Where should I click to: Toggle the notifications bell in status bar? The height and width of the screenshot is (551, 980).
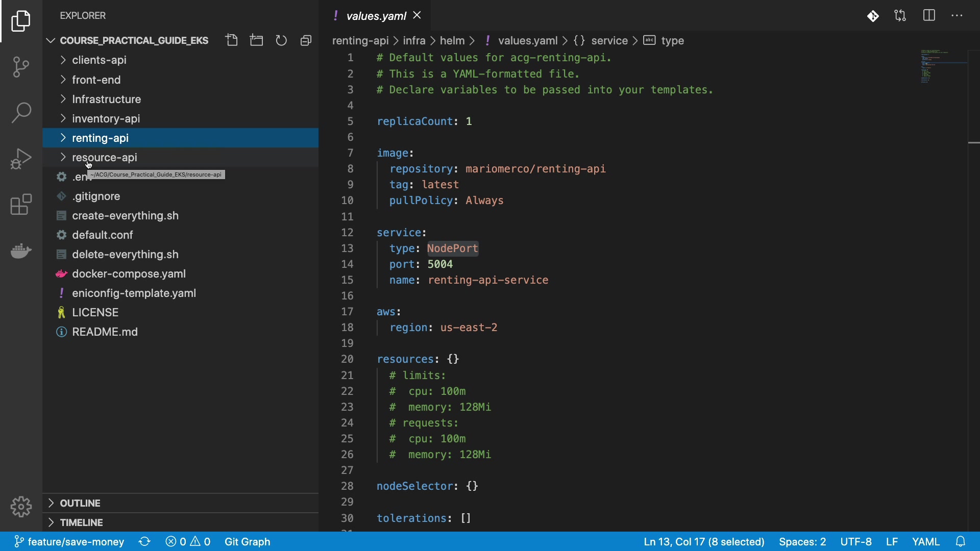click(x=961, y=541)
